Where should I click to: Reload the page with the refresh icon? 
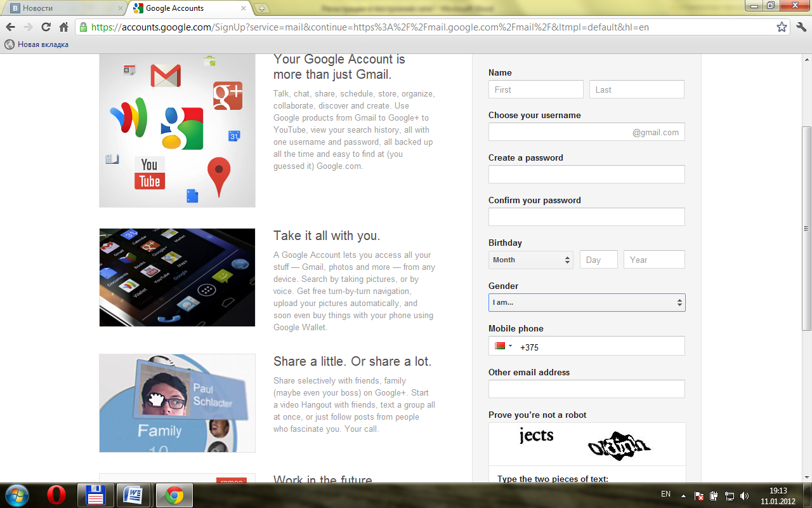[x=46, y=27]
